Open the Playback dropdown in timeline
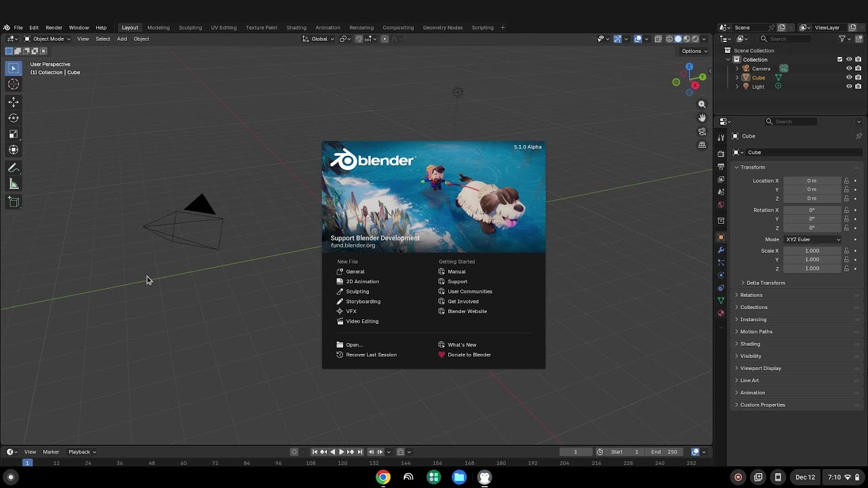 coord(82,452)
